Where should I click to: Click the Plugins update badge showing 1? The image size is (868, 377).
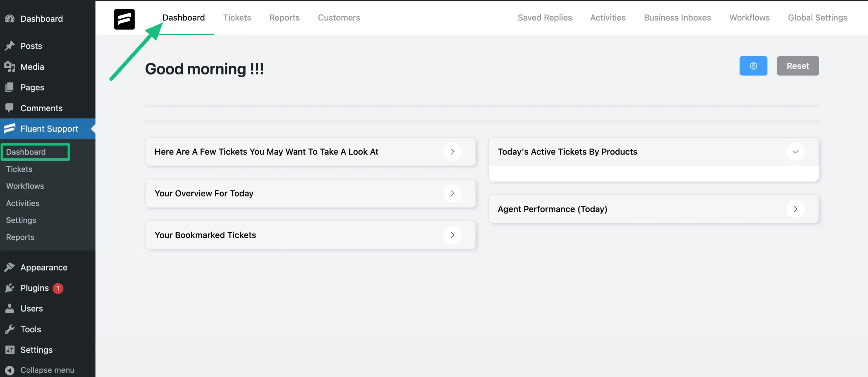[58, 288]
